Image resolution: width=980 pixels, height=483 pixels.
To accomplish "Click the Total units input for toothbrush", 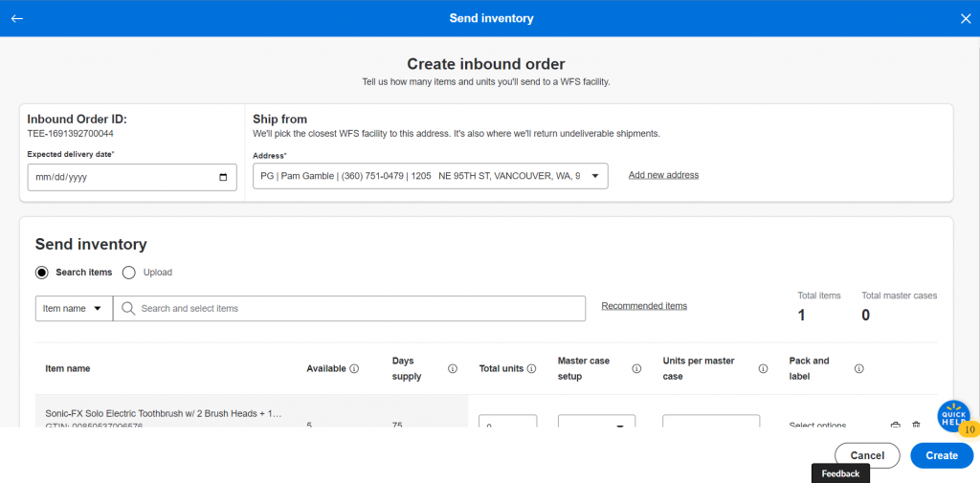I will coord(507,422).
